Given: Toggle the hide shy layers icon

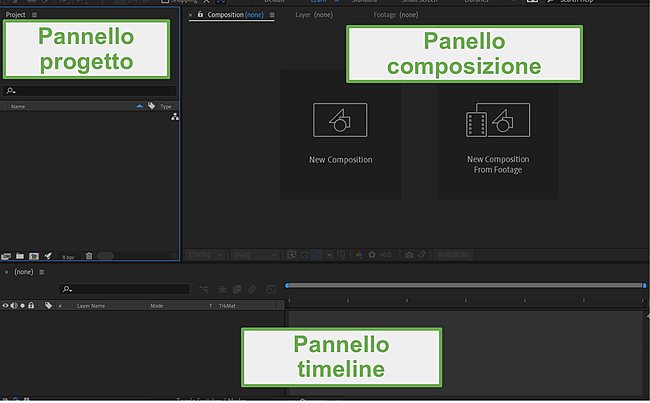Looking at the screenshot, I should click(x=223, y=289).
